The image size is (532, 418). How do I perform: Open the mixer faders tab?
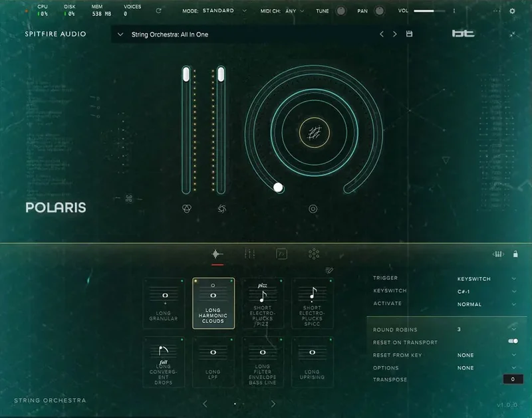pos(250,254)
